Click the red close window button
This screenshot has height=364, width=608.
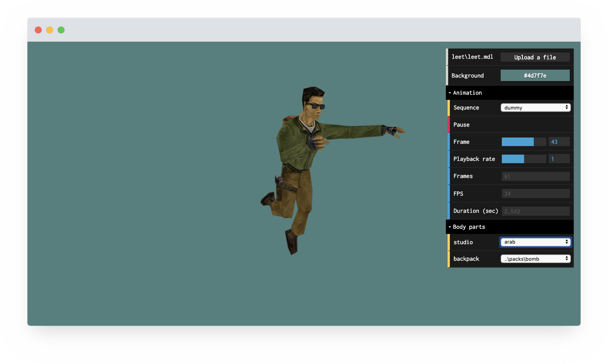38,30
